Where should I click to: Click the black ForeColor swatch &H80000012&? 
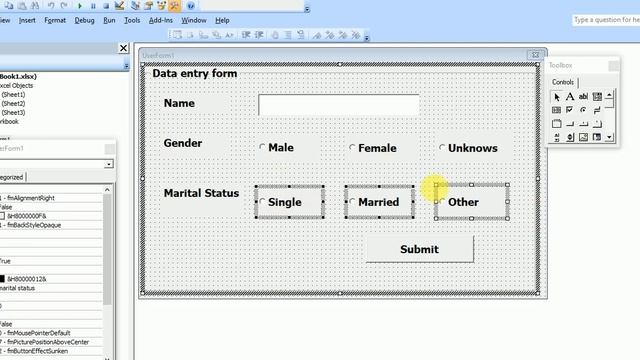pyautogui.click(x=2, y=279)
